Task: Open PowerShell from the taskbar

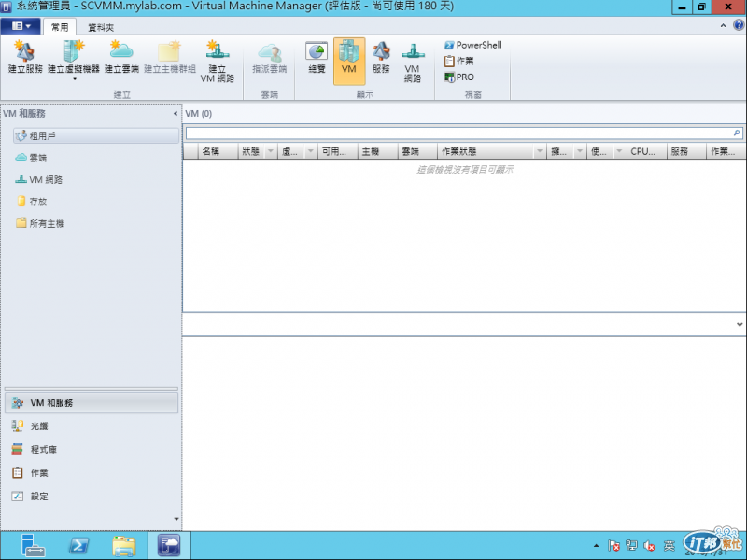Action: [x=78, y=546]
